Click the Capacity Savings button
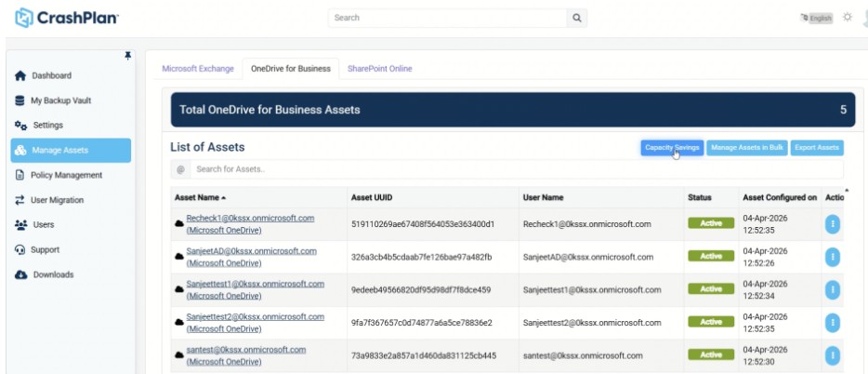Screen dimensions: 868x374 (x=672, y=148)
